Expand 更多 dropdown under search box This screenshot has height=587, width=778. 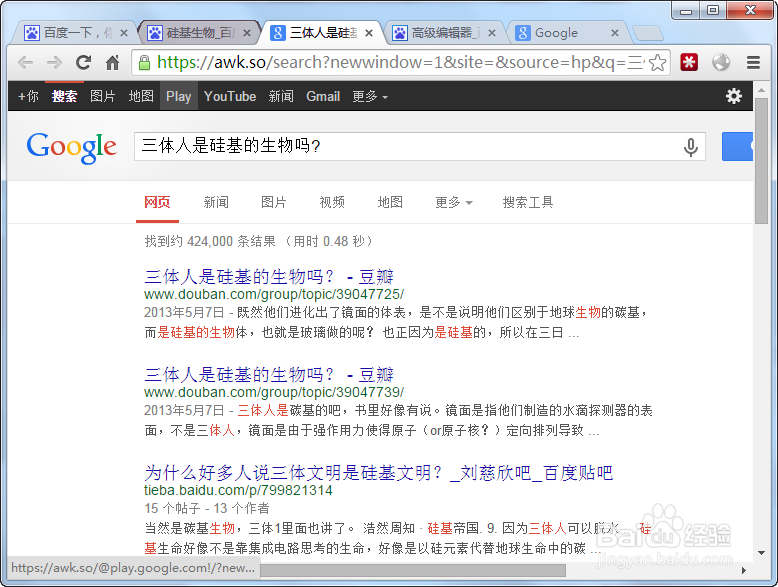[454, 202]
